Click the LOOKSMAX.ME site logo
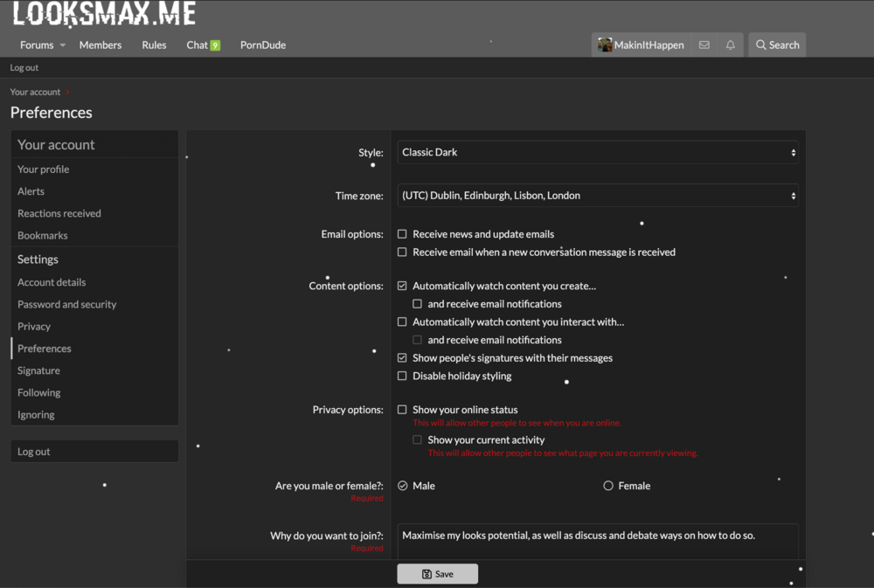Viewport: 874px width, 588px height. (104, 14)
